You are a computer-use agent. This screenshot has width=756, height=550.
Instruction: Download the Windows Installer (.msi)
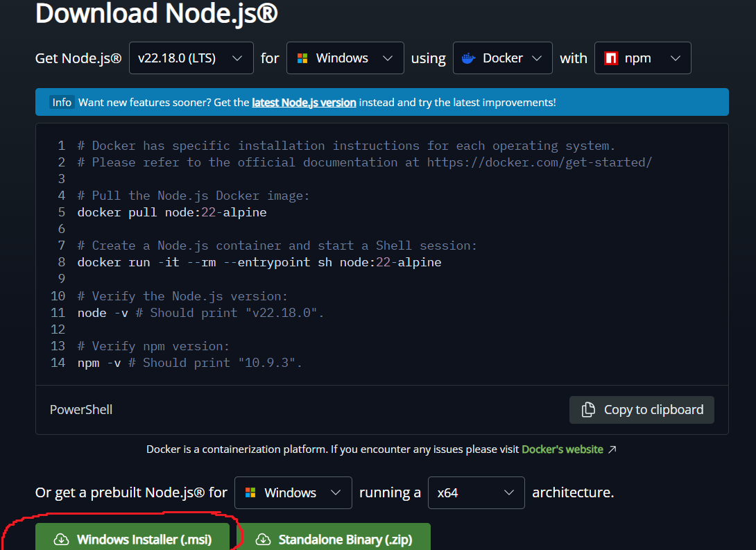click(x=132, y=537)
